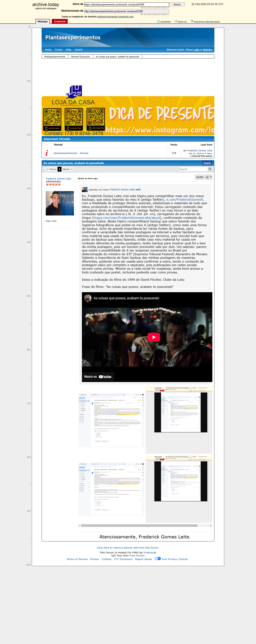The height and width of the screenshot is (644, 256).
Task: Click left arrow of horizontal scrollbar
Action: point(79,525)
